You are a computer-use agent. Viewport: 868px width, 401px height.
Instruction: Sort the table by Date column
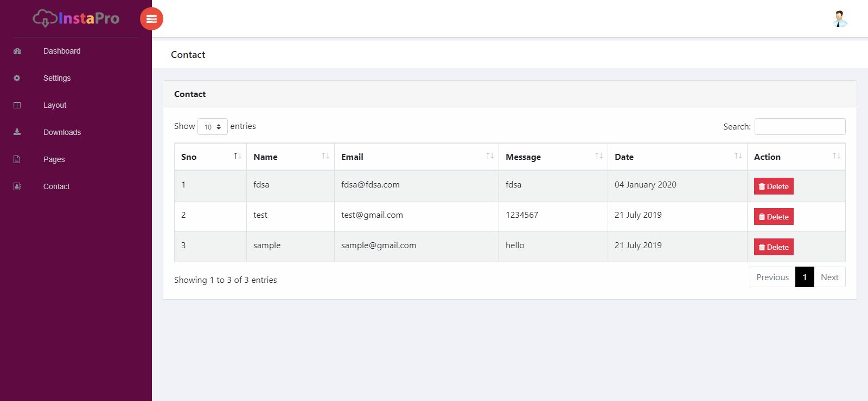point(677,157)
